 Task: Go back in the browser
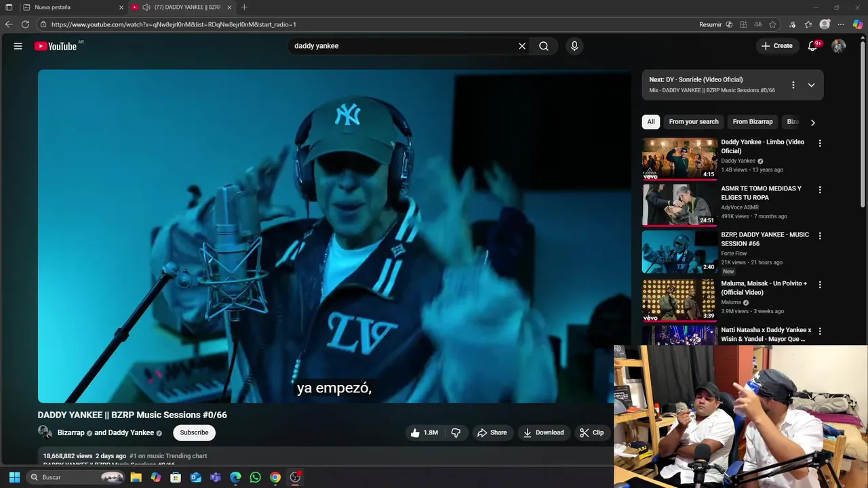[9, 24]
